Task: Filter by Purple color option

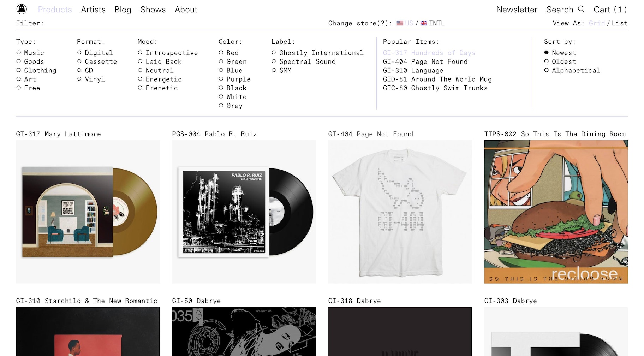Action: (x=221, y=79)
